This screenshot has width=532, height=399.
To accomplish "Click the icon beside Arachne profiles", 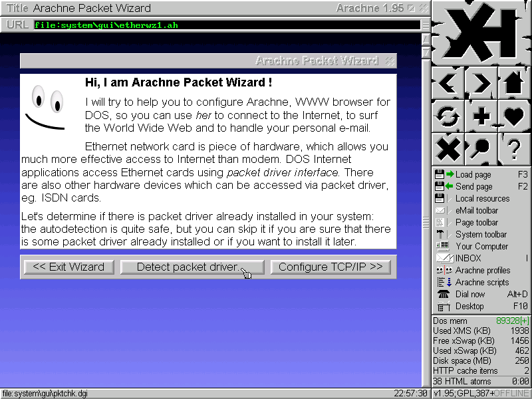I will [444, 271].
